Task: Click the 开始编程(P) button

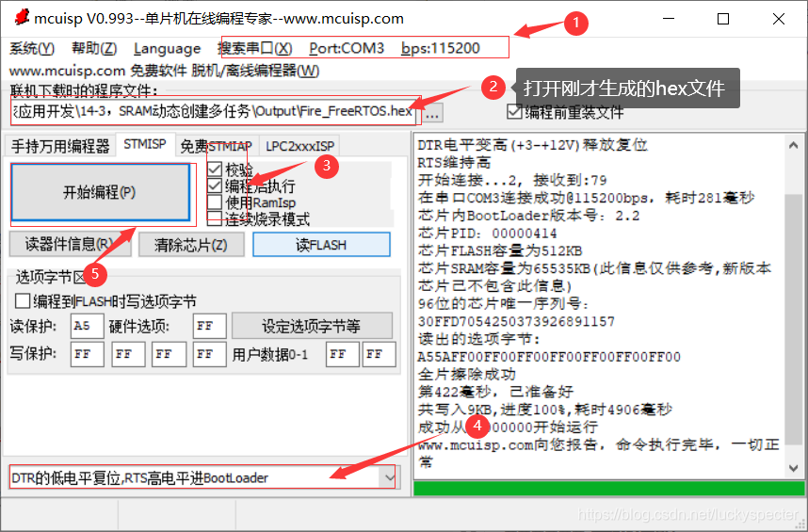Action: [101, 192]
